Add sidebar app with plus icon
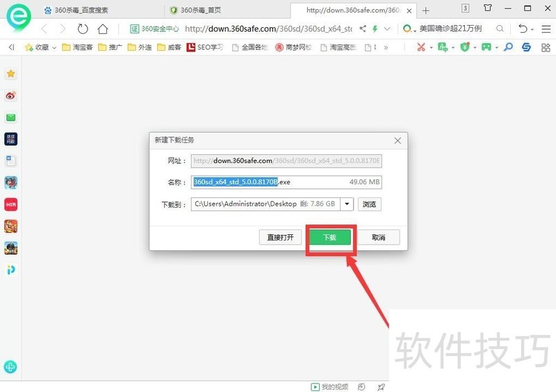Viewport: 556px width, 392px height. click(x=10, y=366)
